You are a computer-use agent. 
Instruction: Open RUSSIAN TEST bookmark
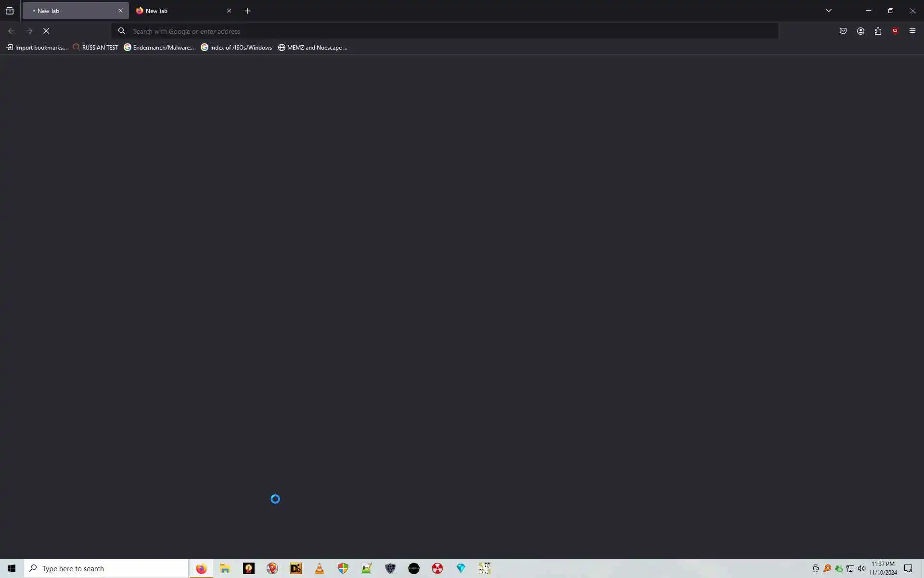[95, 47]
